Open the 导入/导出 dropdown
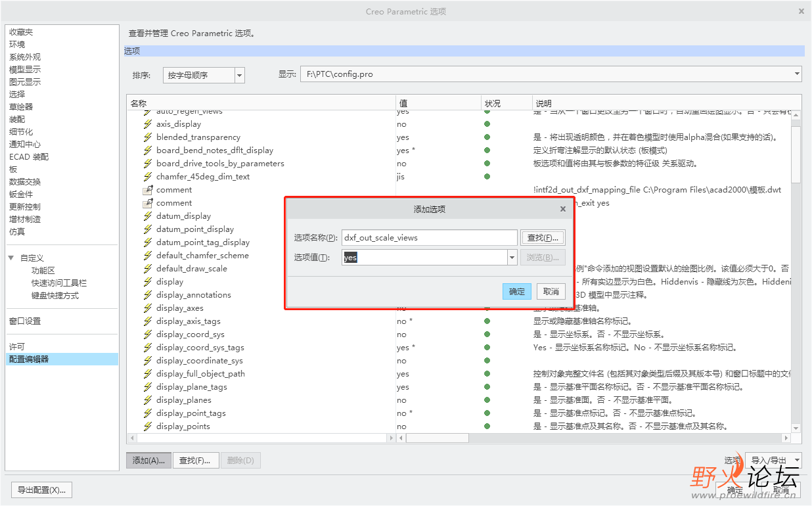 pos(773,461)
